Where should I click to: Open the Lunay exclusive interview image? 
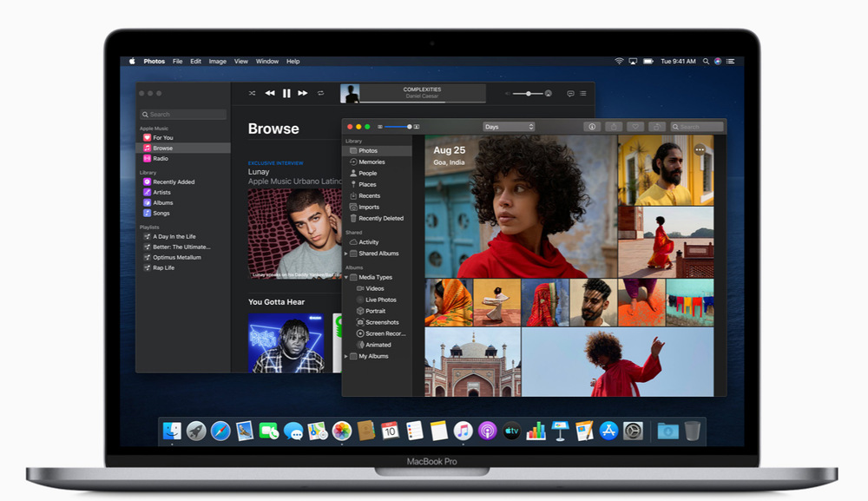coord(294,234)
